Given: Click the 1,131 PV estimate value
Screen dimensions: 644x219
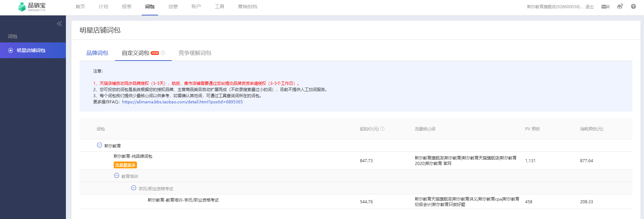Looking at the screenshot, I should tap(530, 161).
